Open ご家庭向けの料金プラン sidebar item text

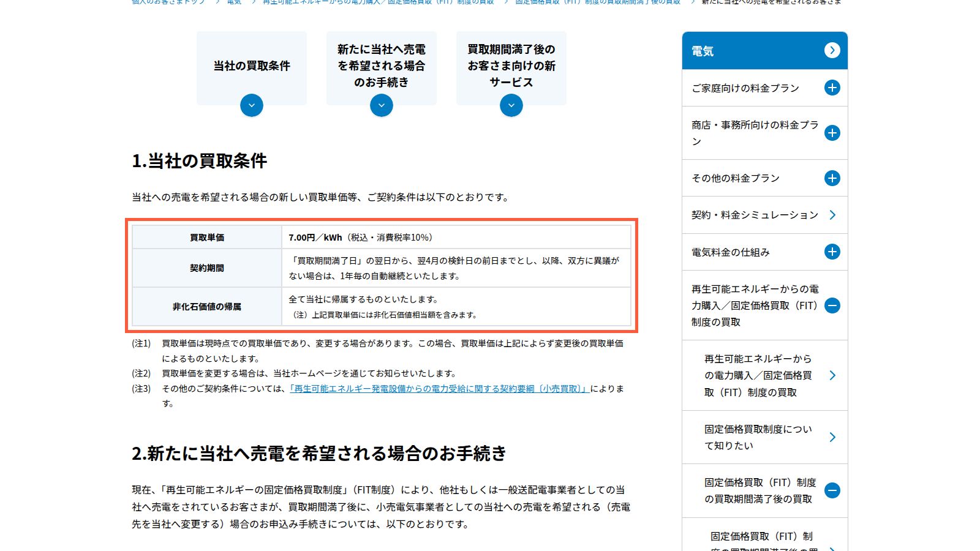(745, 88)
